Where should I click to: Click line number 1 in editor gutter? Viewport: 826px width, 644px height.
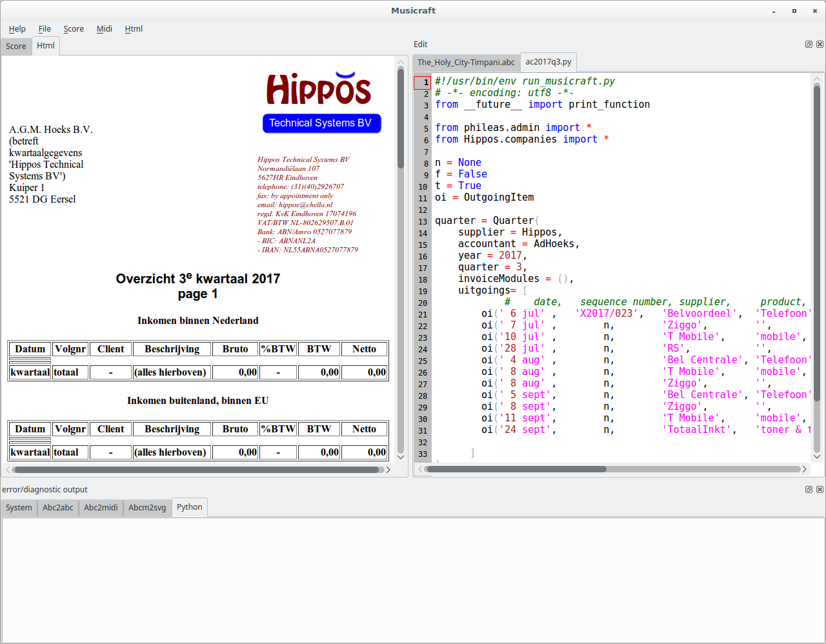(x=423, y=82)
